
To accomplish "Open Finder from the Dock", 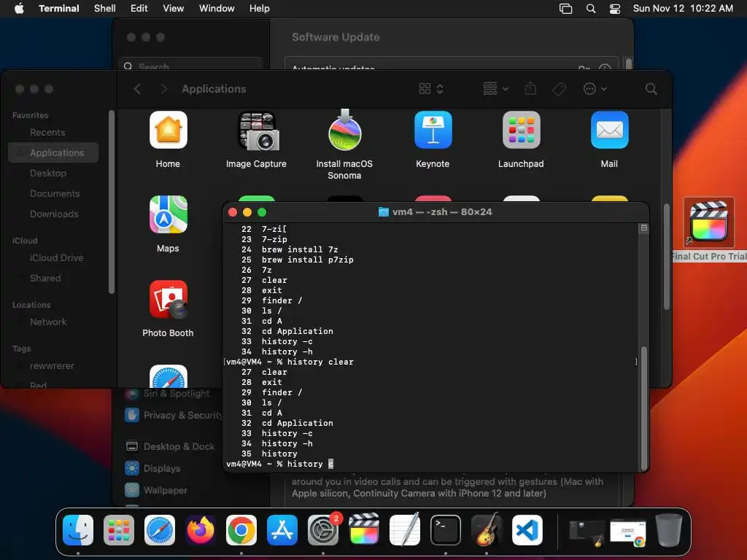I will click(78, 530).
